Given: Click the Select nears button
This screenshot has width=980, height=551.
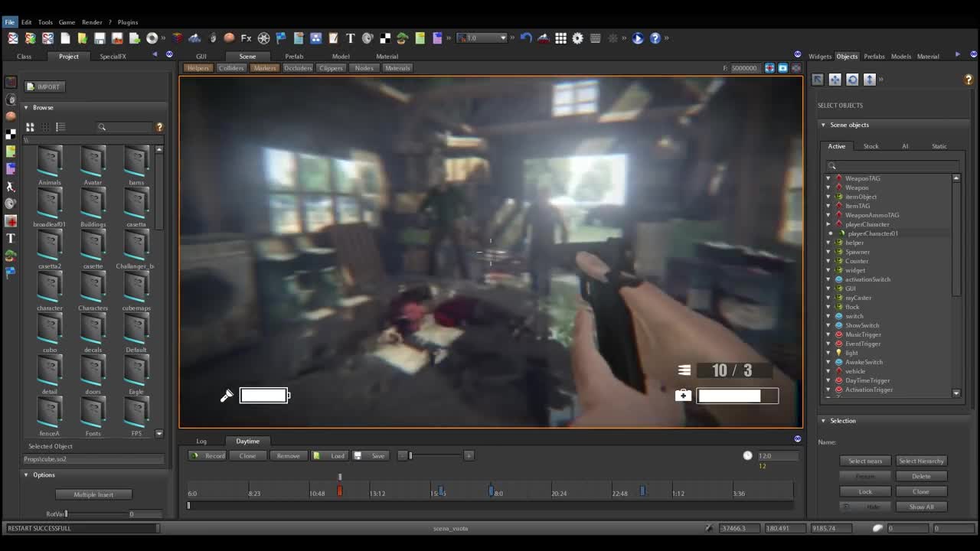Looking at the screenshot, I should [865, 461].
